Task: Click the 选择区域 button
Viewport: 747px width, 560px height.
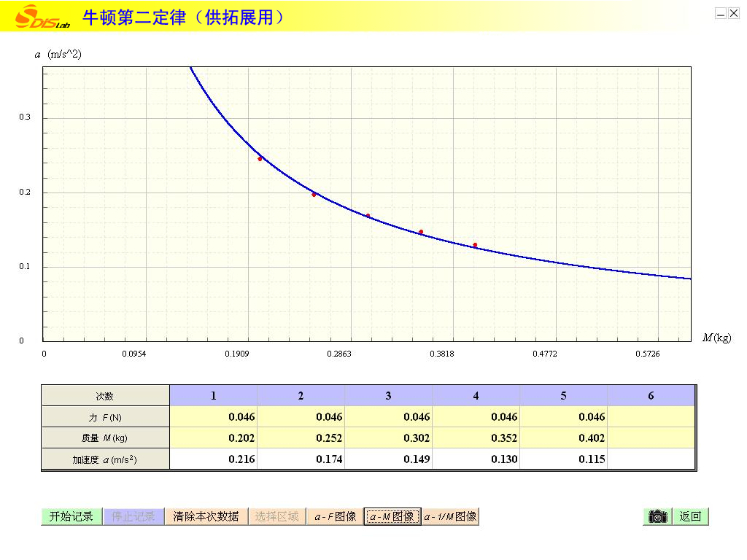Action: pyautogui.click(x=276, y=516)
